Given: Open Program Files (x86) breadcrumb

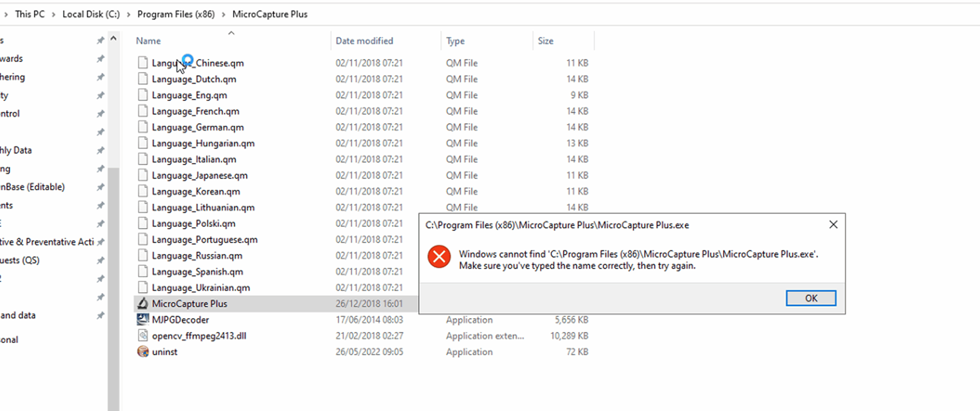Looking at the screenshot, I should [x=176, y=14].
